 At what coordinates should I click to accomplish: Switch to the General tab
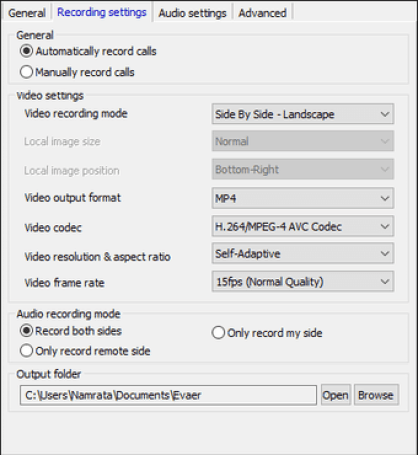27,13
